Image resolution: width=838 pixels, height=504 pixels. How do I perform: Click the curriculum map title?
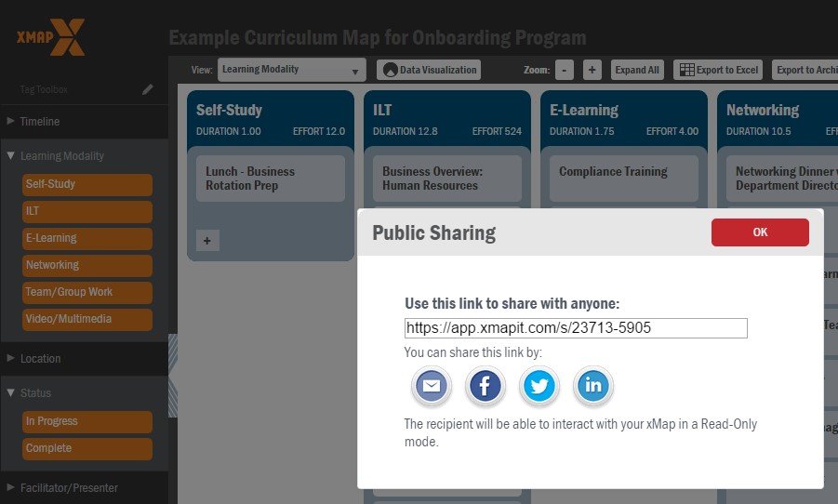click(x=378, y=38)
